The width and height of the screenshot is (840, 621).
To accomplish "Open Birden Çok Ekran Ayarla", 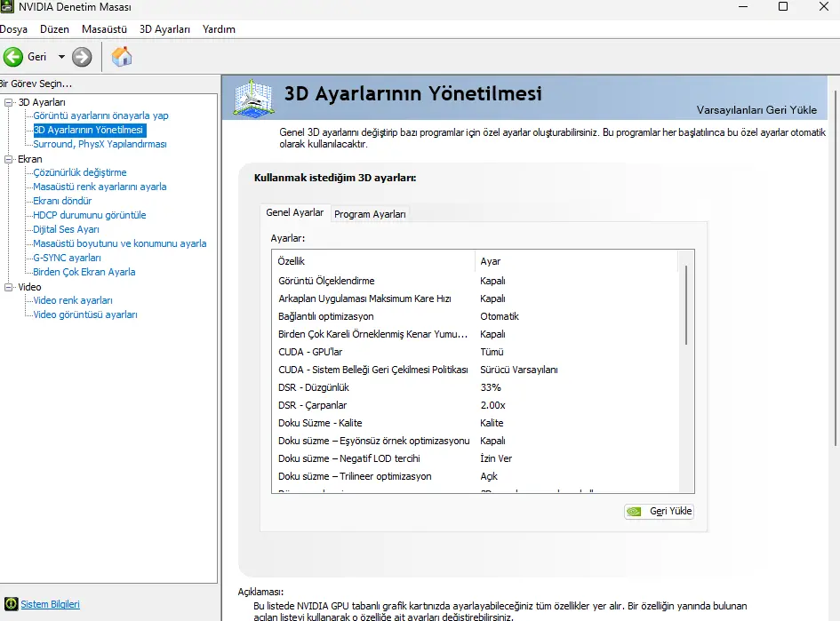I will click(x=84, y=272).
